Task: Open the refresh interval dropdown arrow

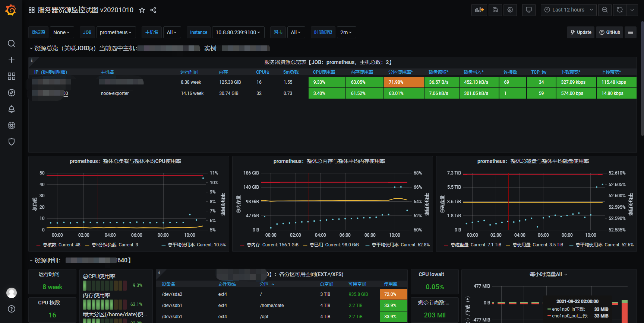Action: pos(632,10)
